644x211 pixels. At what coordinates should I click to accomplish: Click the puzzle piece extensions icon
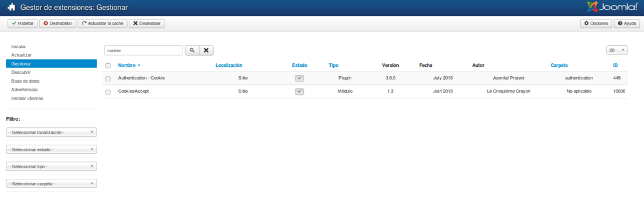click(12, 8)
